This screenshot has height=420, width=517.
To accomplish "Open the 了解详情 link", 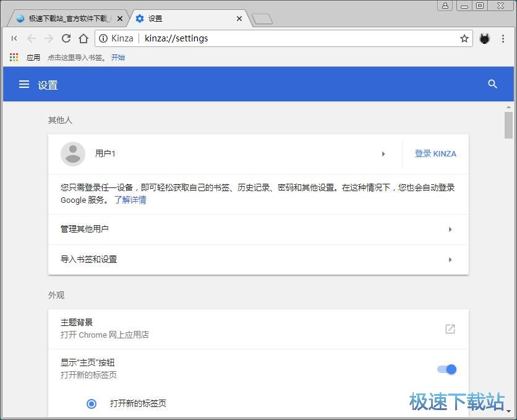I will click(130, 200).
